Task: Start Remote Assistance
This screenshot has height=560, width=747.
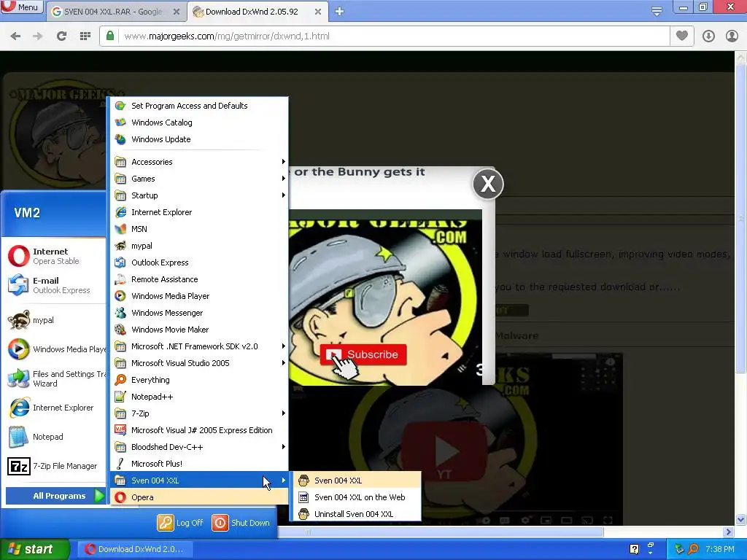Action: pyautogui.click(x=199, y=279)
